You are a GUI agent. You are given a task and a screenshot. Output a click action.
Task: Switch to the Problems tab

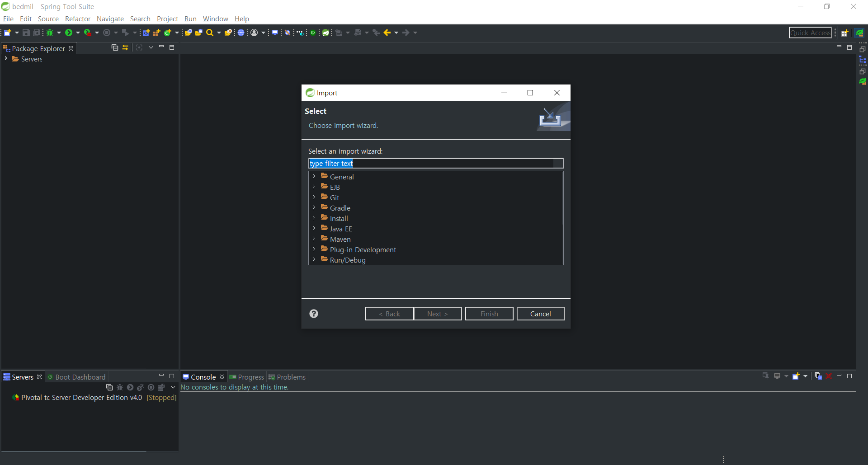287,377
